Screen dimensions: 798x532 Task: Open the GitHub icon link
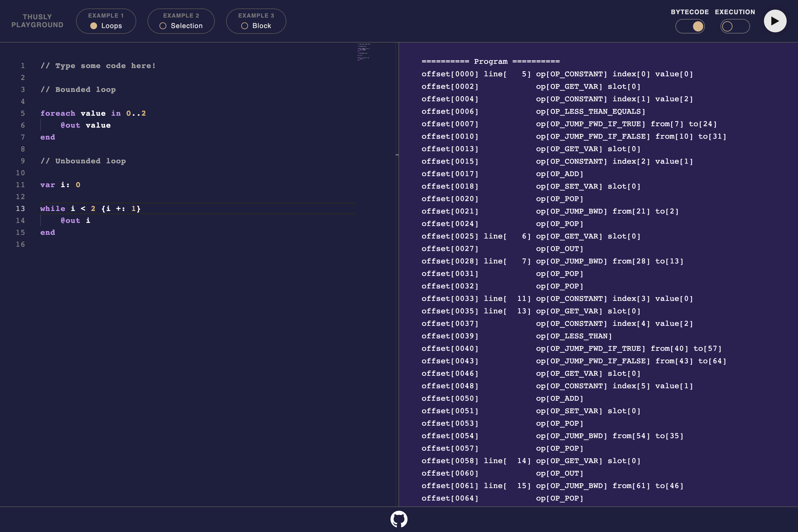coord(399,519)
